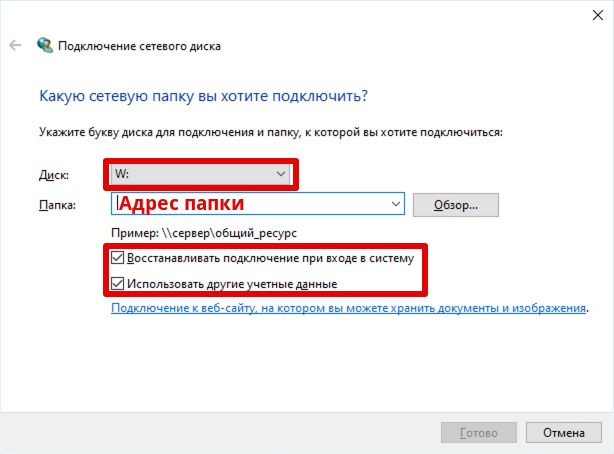This screenshot has width=614, height=454.
Task: Click the Подключение сетевого диска window title
Action: (140, 46)
